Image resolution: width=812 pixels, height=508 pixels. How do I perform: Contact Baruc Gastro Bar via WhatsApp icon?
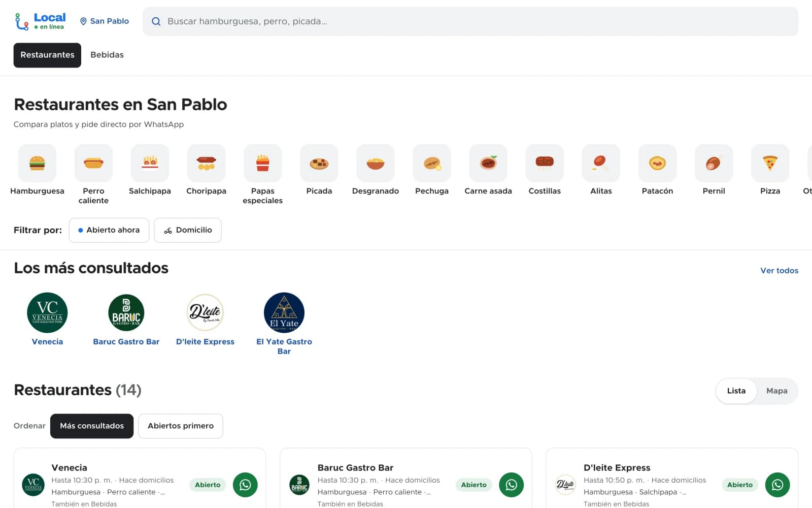[511, 485]
